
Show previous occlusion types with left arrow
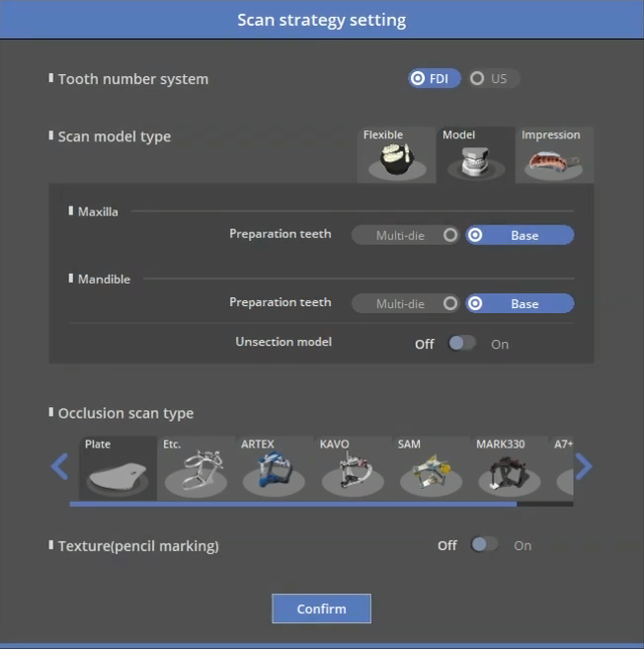(x=59, y=466)
